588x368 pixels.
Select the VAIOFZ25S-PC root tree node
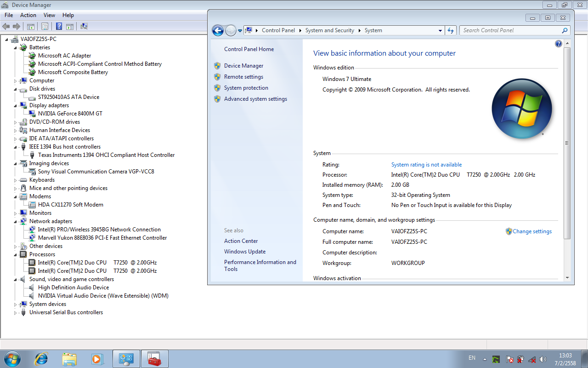[x=39, y=39]
